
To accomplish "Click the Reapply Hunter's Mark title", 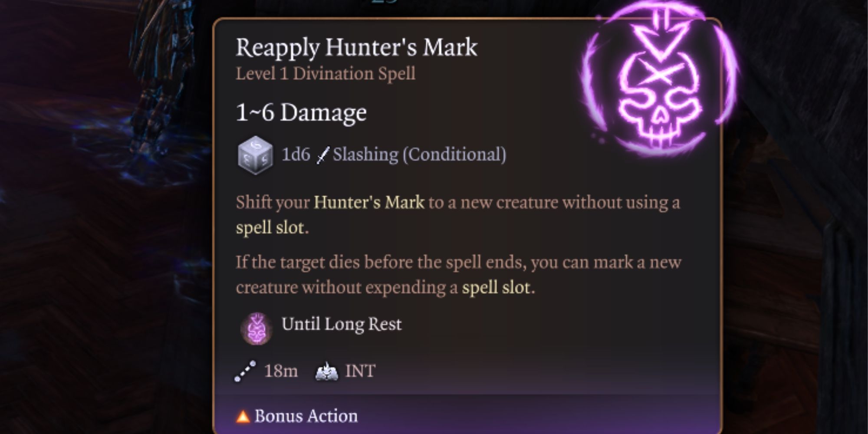I will [356, 48].
